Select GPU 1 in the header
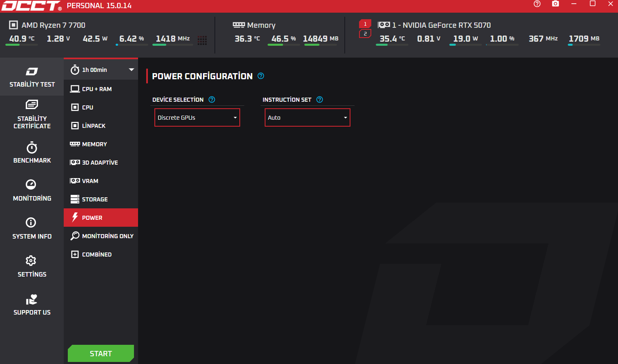618x364 pixels. pyautogui.click(x=365, y=24)
